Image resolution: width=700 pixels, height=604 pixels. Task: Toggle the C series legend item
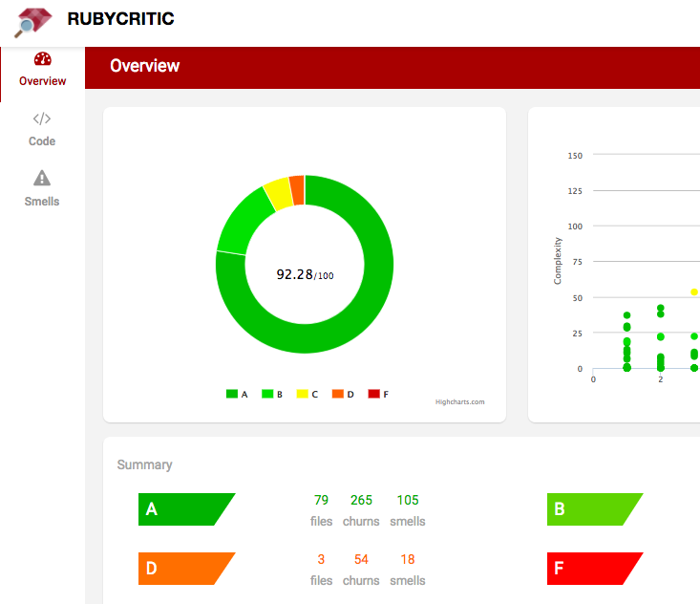pos(308,394)
